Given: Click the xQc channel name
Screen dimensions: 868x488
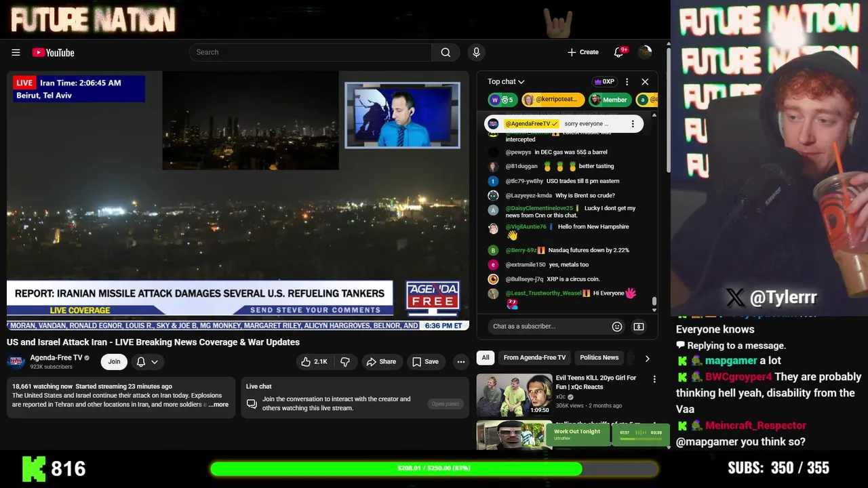Looking at the screenshot, I should 561,396.
